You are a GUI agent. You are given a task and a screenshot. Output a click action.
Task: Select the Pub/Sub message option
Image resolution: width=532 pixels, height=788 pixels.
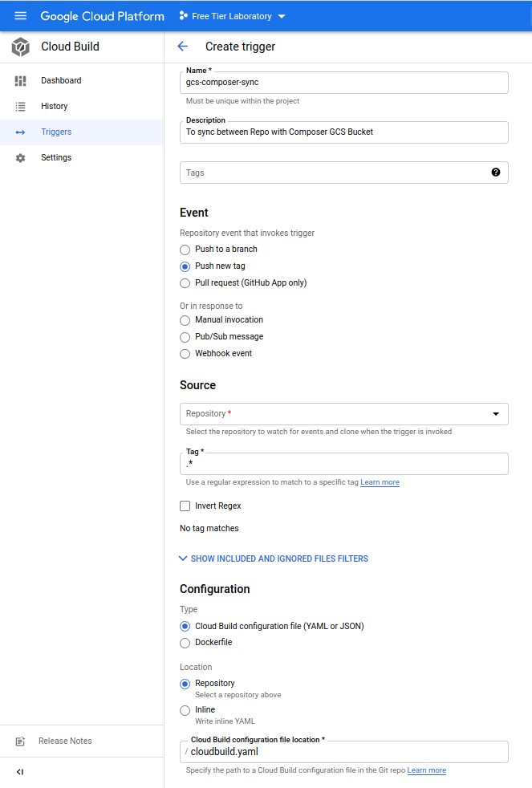coord(185,337)
